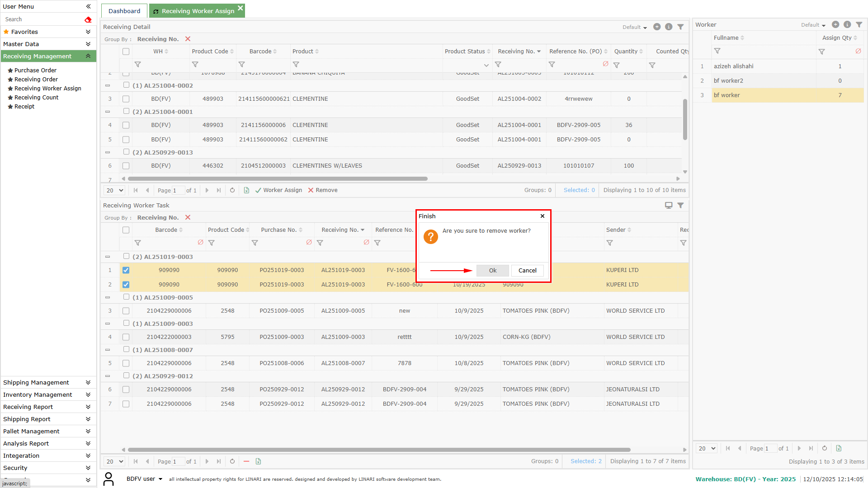
Task: Click the red minus remove icon in task pager
Action: point(246,461)
